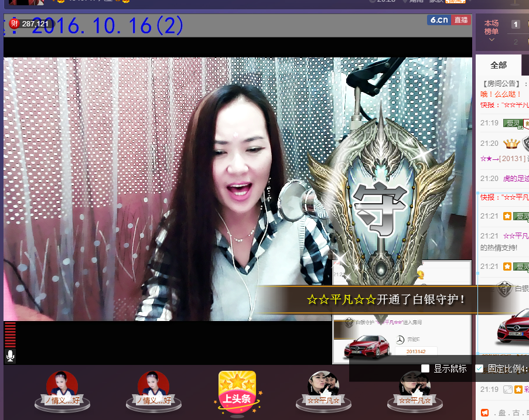Enable the 显示鼠标 checkbox

coord(425,368)
